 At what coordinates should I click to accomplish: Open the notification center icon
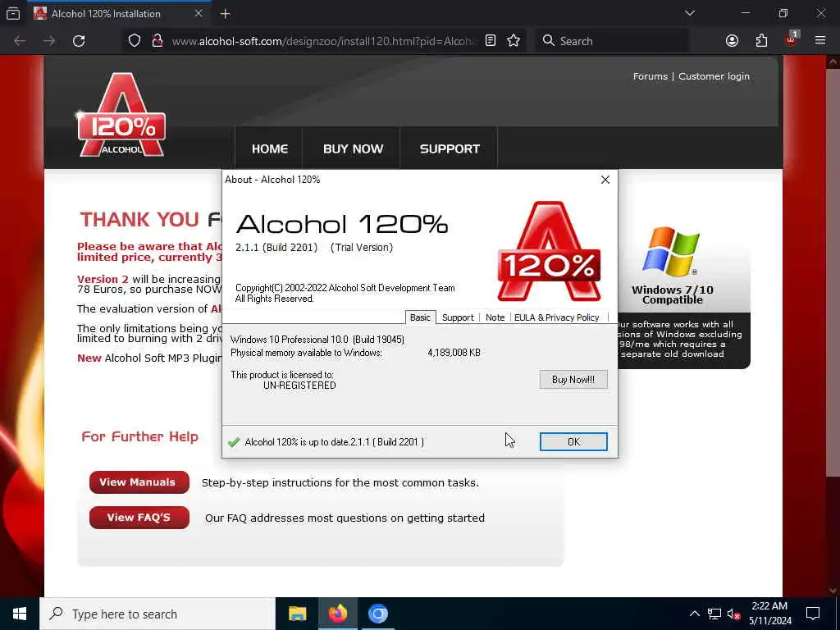(813, 614)
